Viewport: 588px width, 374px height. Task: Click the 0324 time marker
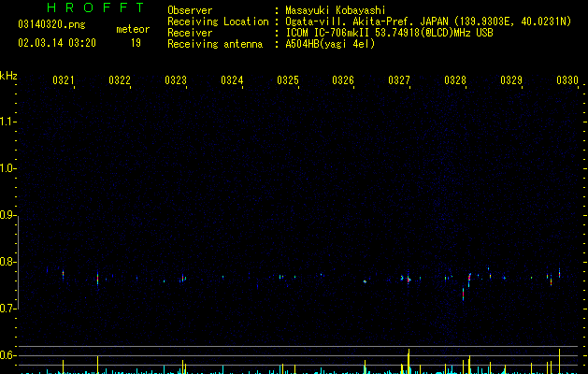pos(232,80)
